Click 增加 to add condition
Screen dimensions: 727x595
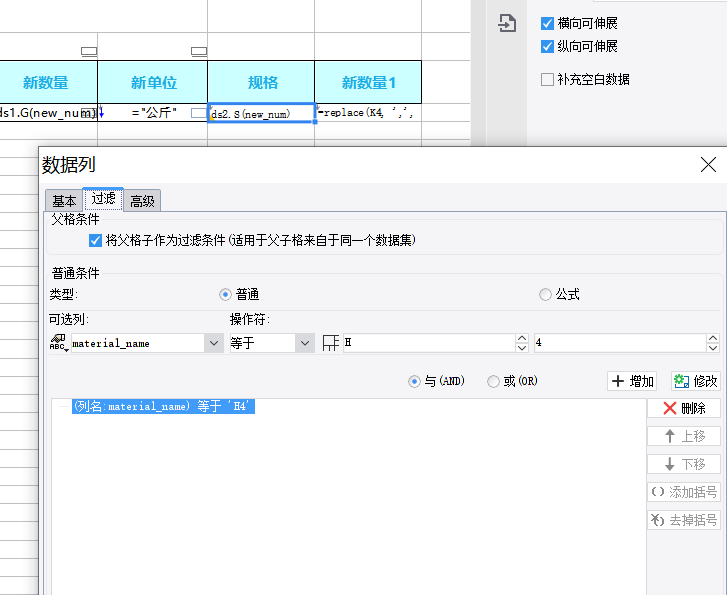(x=632, y=381)
